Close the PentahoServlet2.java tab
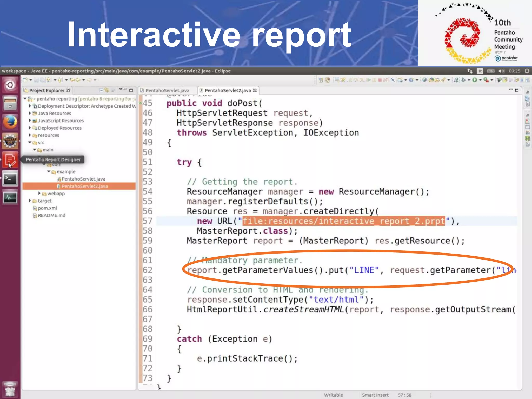 click(255, 90)
